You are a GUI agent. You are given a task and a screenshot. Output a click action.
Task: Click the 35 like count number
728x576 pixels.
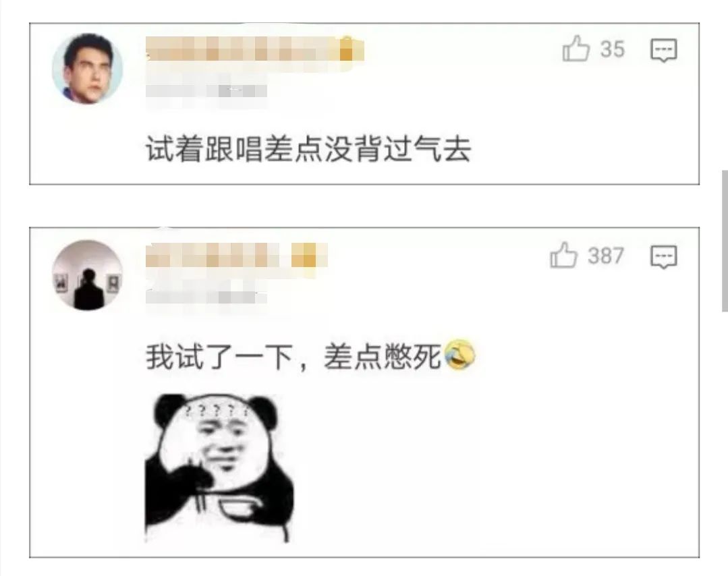[x=613, y=49]
